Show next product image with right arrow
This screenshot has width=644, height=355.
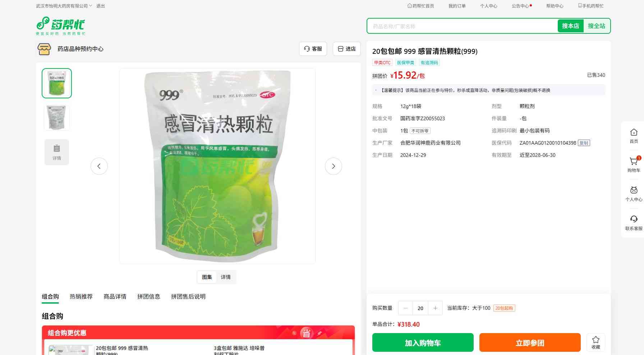tap(333, 166)
